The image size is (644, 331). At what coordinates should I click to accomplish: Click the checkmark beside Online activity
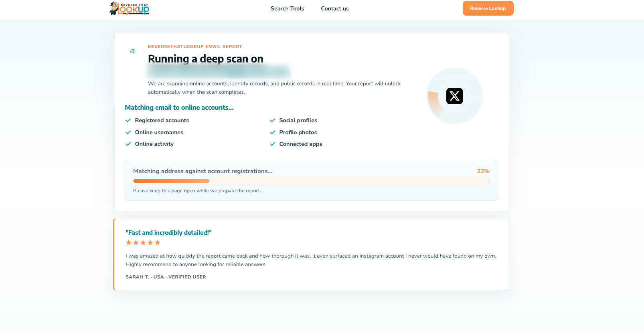[128, 144]
